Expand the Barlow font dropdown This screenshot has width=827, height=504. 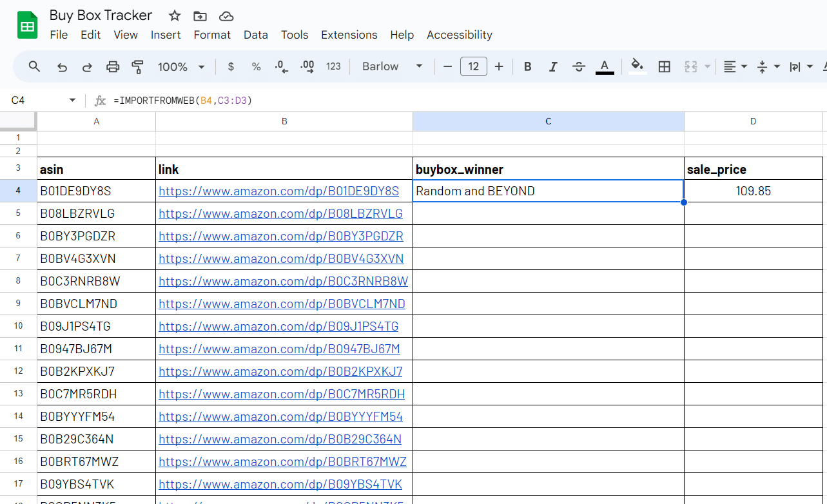(392, 66)
